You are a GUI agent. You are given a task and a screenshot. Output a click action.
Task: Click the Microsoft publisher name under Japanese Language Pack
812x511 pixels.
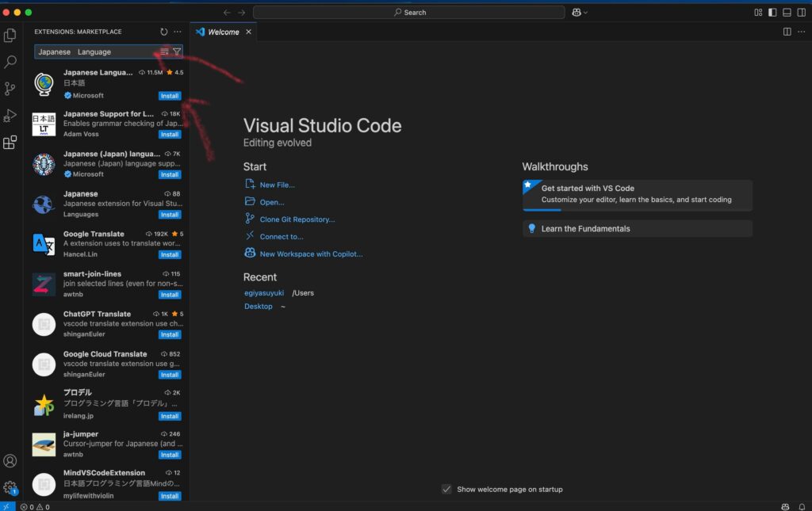[x=88, y=95]
